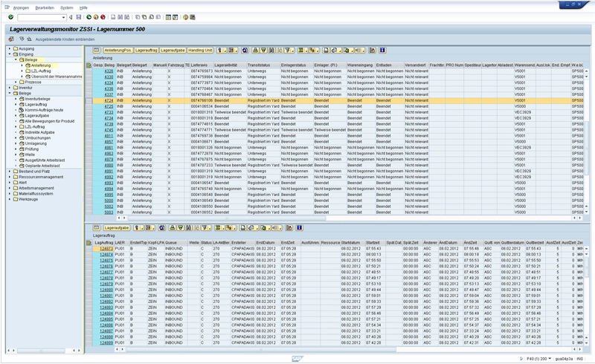Image resolution: width=595 pixels, height=364 pixels.
Task: Click the Handling Unit button
Action: point(200,51)
